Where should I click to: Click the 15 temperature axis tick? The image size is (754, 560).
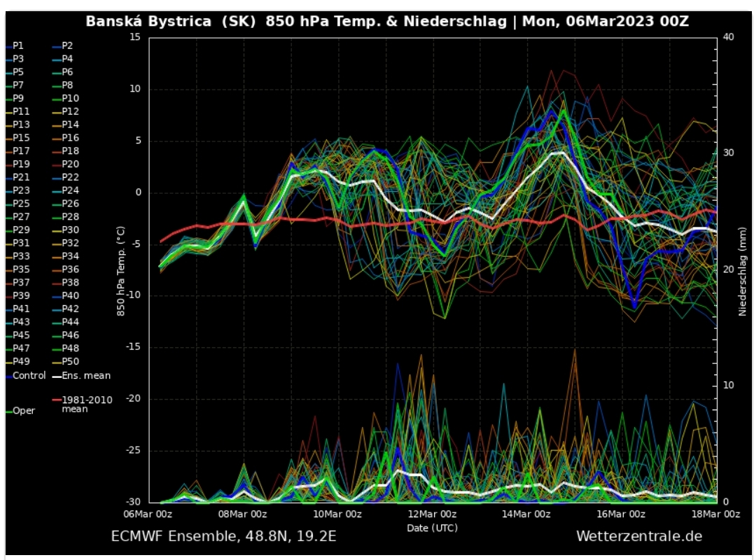coord(135,37)
